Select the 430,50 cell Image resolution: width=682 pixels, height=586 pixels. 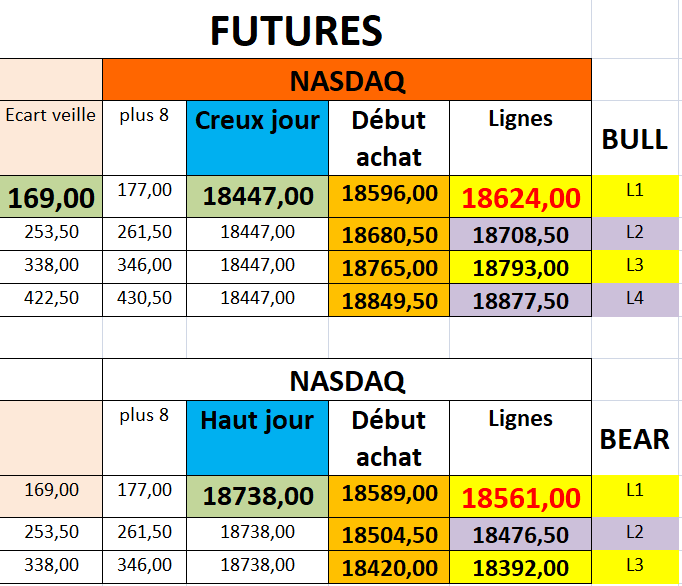tap(145, 298)
